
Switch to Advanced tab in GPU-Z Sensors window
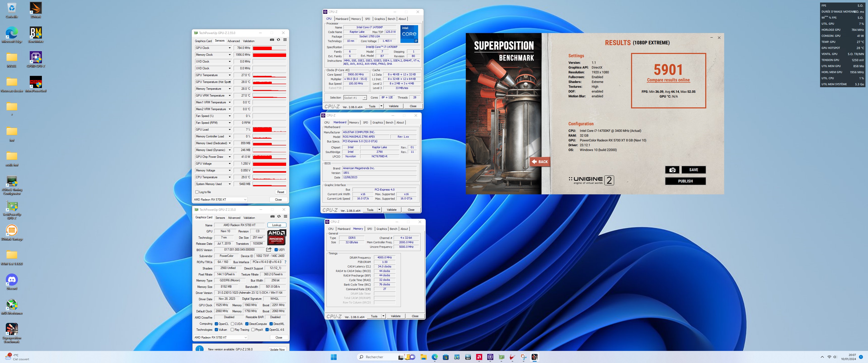coord(233,41)
